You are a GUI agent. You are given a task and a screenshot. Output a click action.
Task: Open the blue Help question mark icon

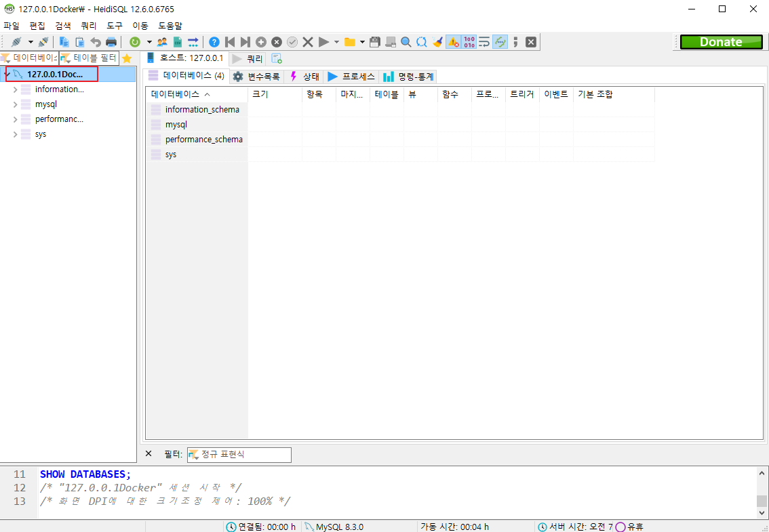click(x=214, y=42)
